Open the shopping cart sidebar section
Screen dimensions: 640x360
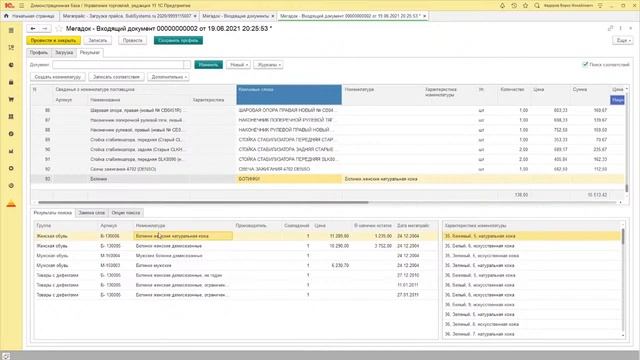point(11,99)
